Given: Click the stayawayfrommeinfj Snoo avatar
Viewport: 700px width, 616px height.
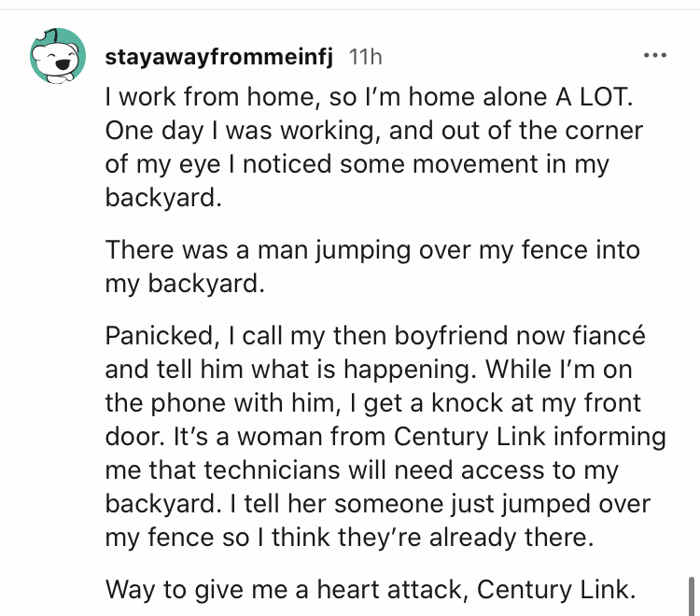Looking at the screenshot, I should pos(58,56).
